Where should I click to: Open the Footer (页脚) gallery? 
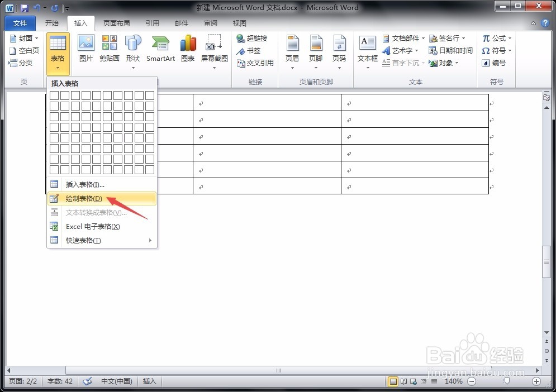[316, 52]
